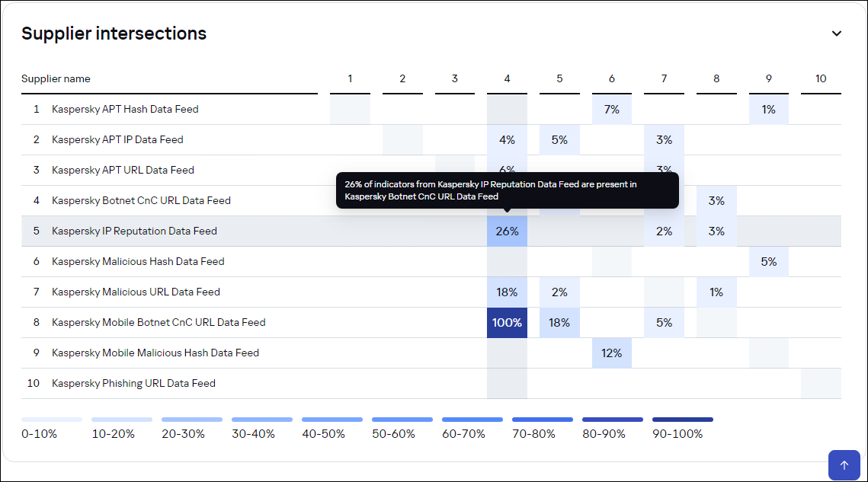Select the 3% cell for Botnet CnC URL Data Feed

pos(716,200)
